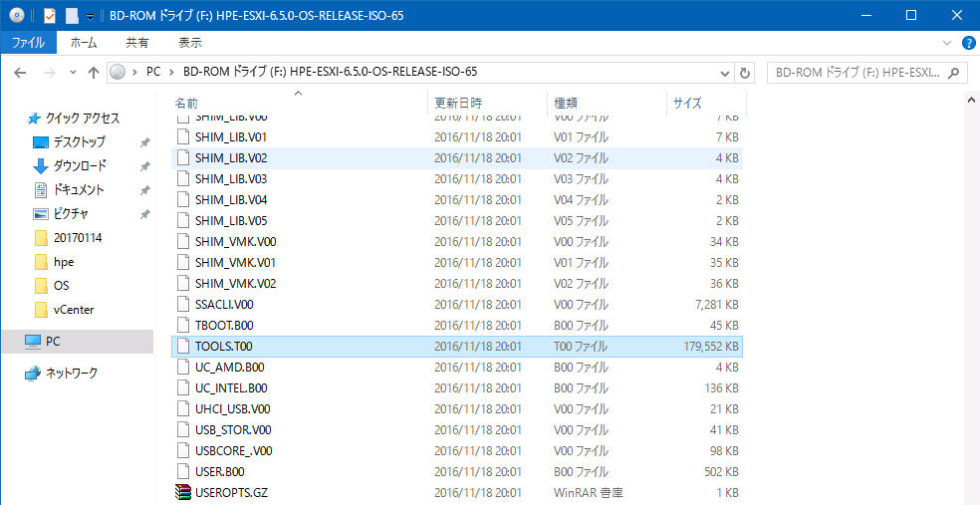Click the pin icon beside ドキュメント
This screenshot has width=980, height=505.
pos(145,190)
